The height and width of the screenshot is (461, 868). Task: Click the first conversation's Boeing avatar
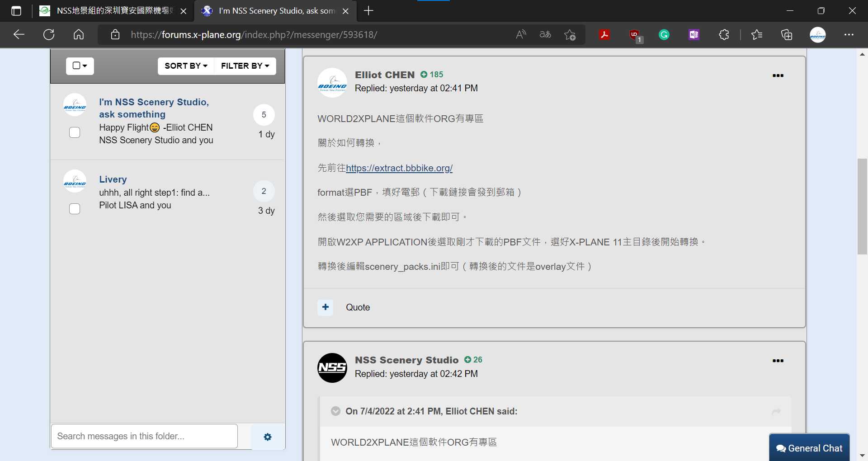[75, 105]
